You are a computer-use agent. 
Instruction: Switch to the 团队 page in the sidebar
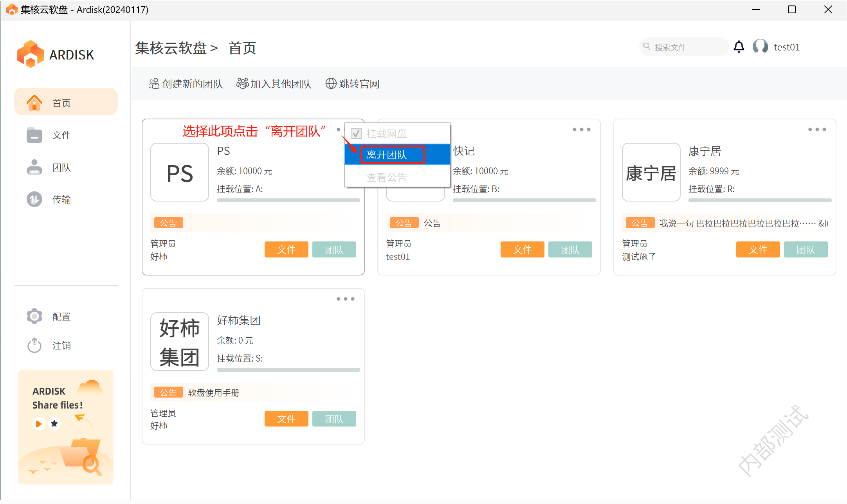pos(61,167)
